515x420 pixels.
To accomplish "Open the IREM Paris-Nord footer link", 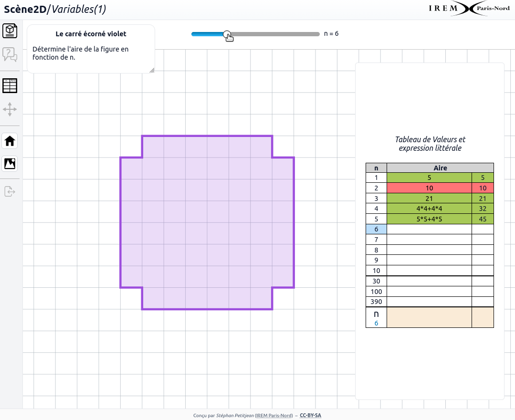I will point(274,415).
